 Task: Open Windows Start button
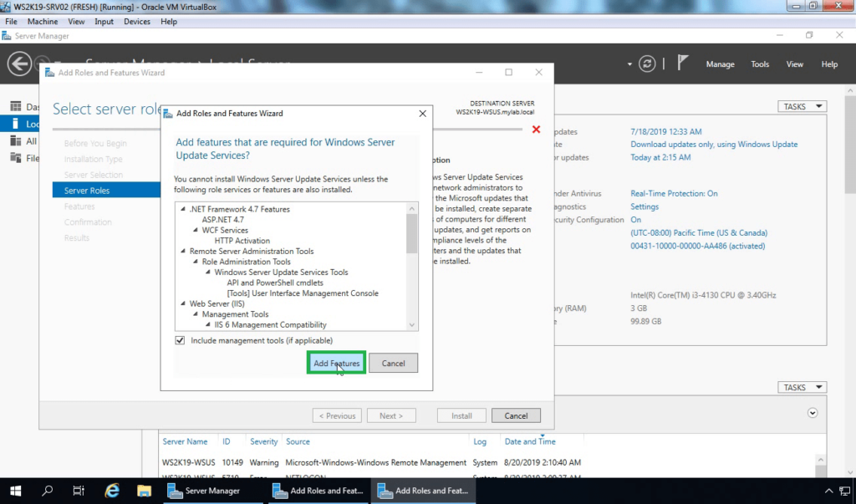15,491
